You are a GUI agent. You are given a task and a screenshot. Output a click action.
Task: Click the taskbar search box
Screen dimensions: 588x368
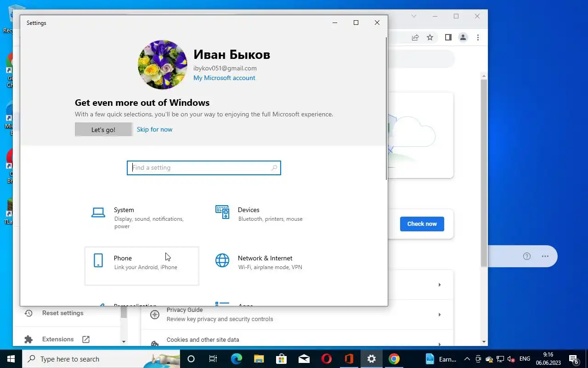click(x=101, y=359)
